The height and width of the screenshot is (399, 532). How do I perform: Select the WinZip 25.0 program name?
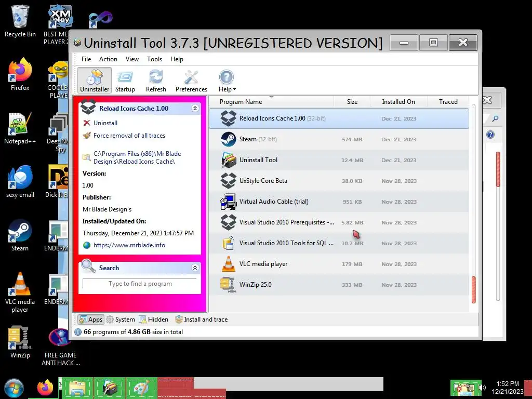click(x=255, y=284)
